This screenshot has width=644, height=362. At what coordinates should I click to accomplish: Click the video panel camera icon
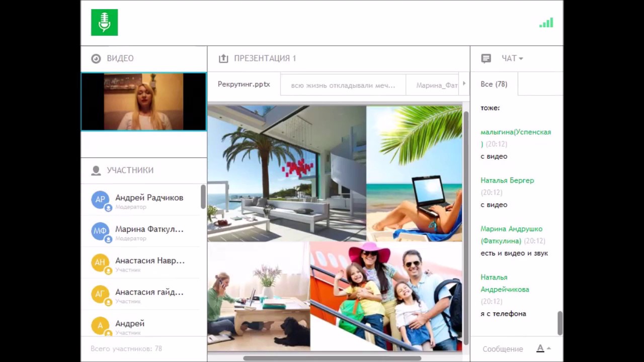click(96, 58)
